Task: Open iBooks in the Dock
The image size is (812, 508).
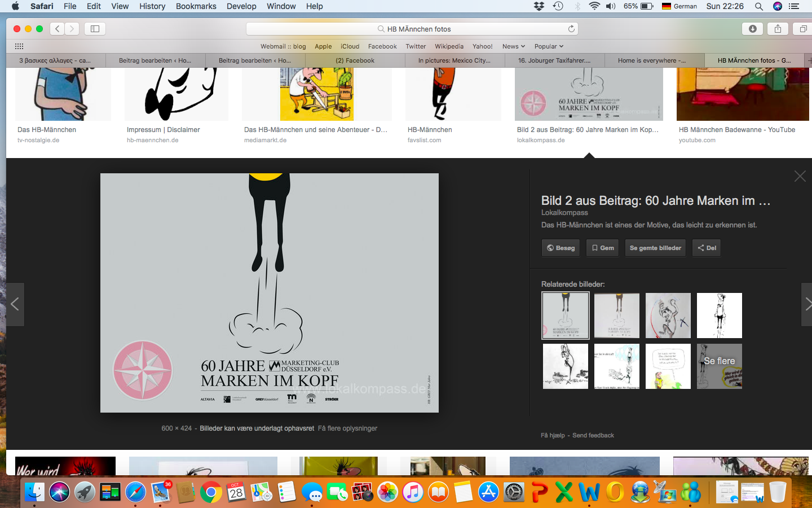Action: tap(438, 492)
